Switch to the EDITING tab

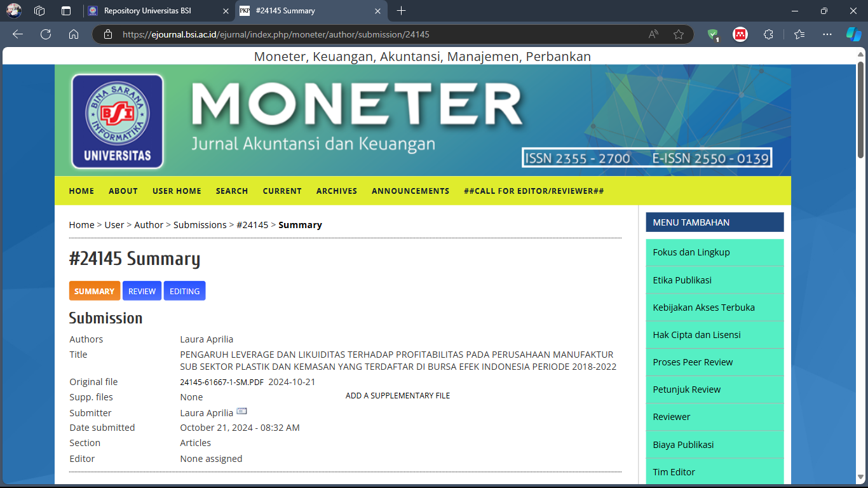pos(185,291)
